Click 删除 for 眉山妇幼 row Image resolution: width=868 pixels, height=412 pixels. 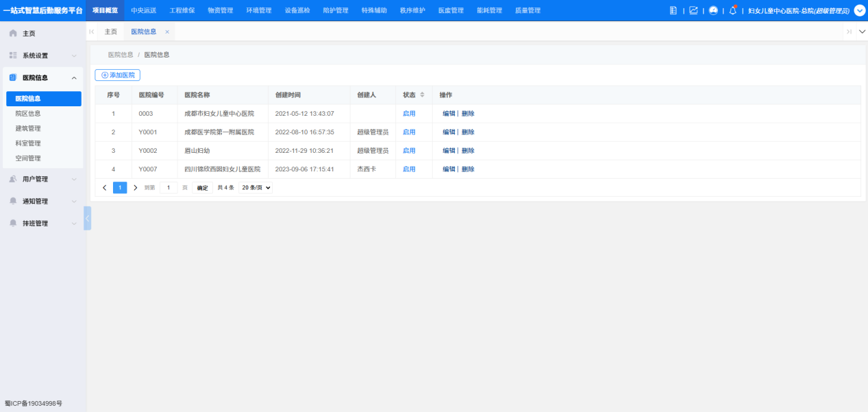[x=468, y=151]
